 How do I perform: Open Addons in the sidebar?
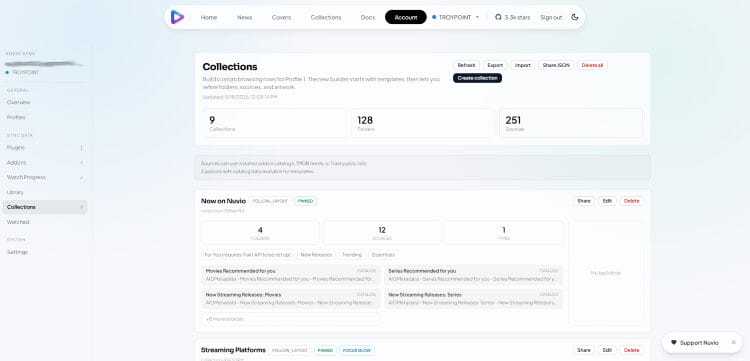pyautogui.click(x=45, y=163)
